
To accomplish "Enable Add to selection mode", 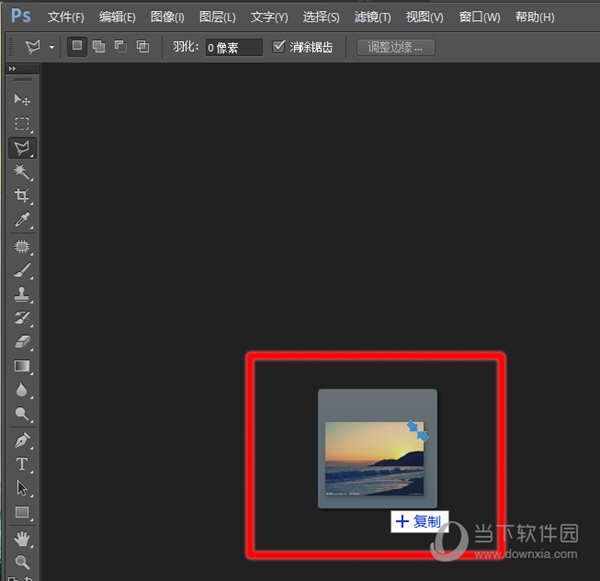I will click(98, 46).
